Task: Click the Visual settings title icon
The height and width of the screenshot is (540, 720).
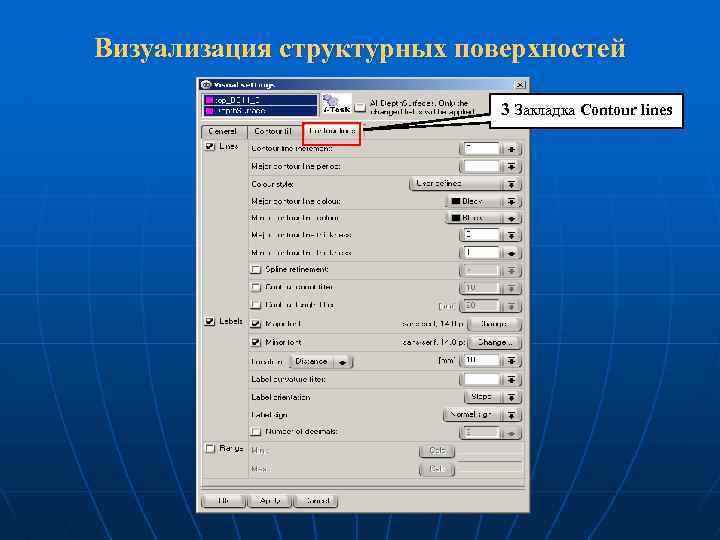Action: (206, 85)
